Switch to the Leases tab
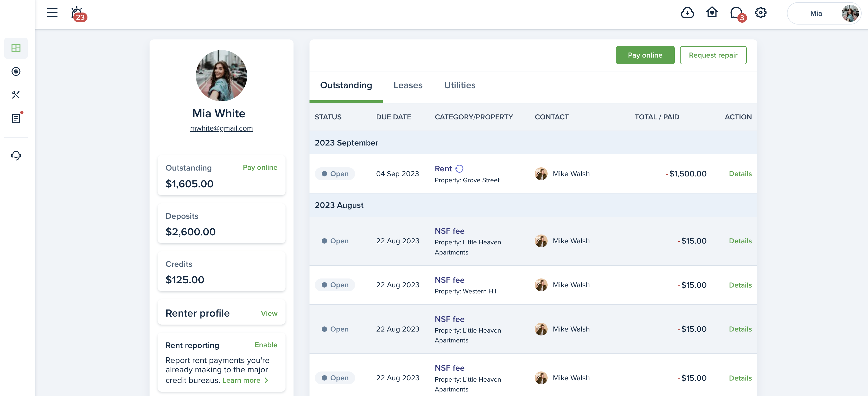868x396 pixels. click(x=408, y=86)
